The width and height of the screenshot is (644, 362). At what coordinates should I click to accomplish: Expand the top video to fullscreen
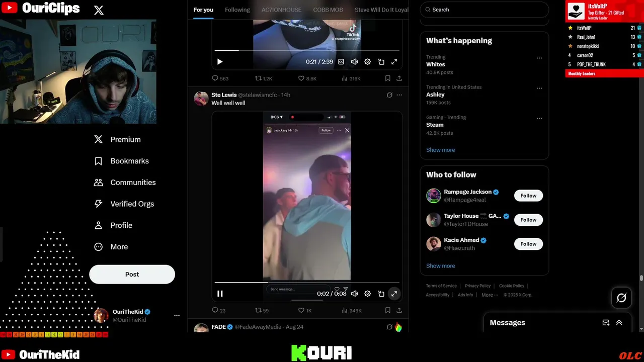(x=394, y=62)
